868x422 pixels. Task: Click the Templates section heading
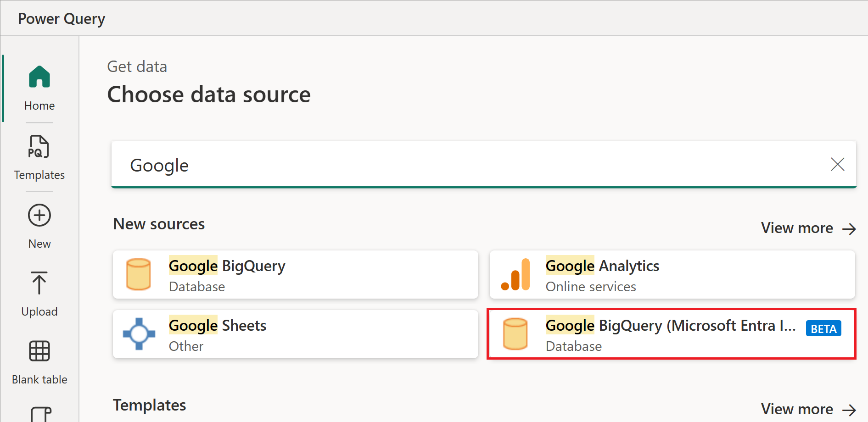pyautogui.click(x=149, y=405)
